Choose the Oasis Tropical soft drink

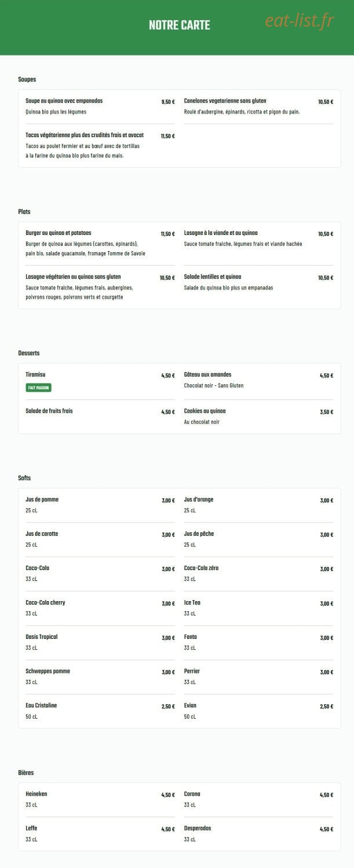100,642
